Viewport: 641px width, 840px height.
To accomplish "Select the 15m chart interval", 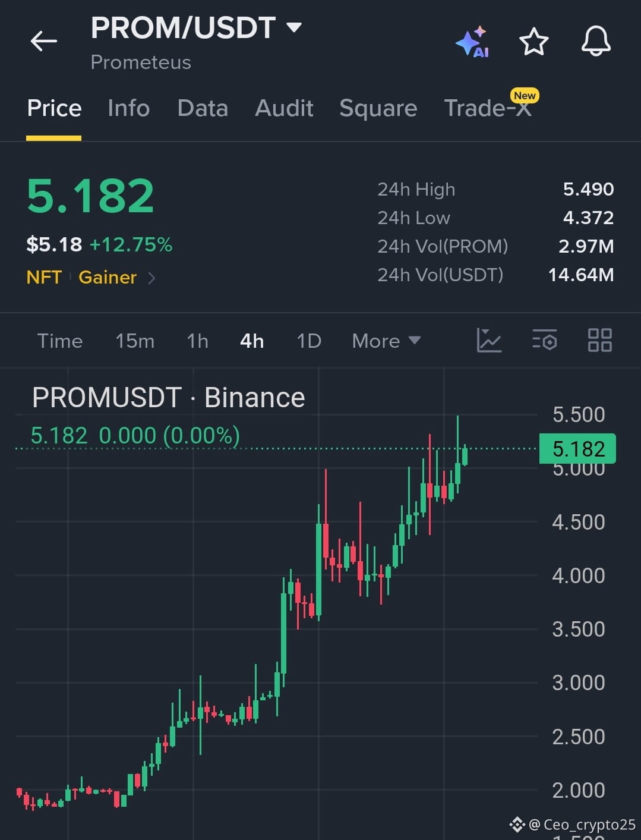I will [x=135, y=341].
